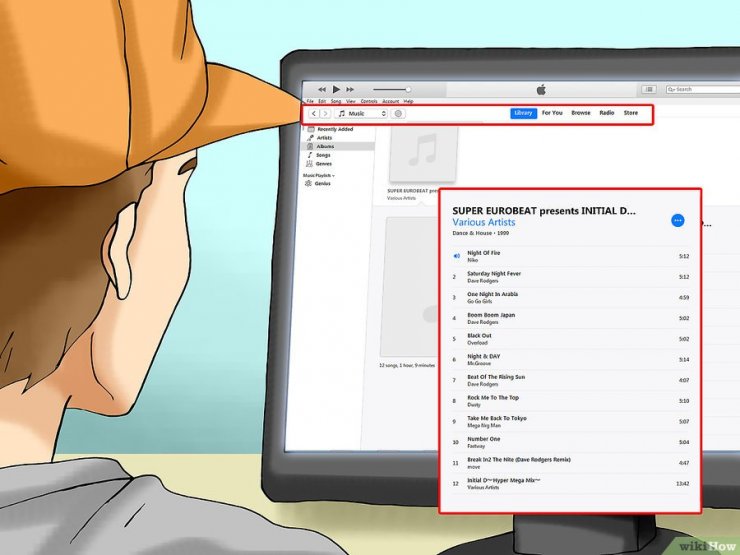The image size is (740, 555).
Task: Click the speaker now-playing icon for Night Of Fire
Action: pyautogui.click(x=456, y=256)
